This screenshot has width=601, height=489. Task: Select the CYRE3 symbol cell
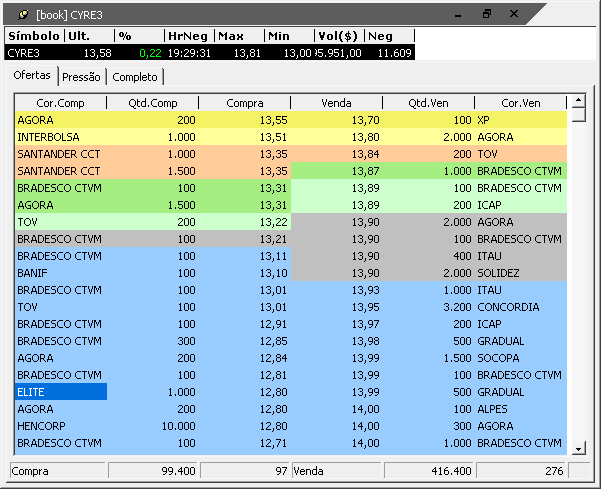34,53
